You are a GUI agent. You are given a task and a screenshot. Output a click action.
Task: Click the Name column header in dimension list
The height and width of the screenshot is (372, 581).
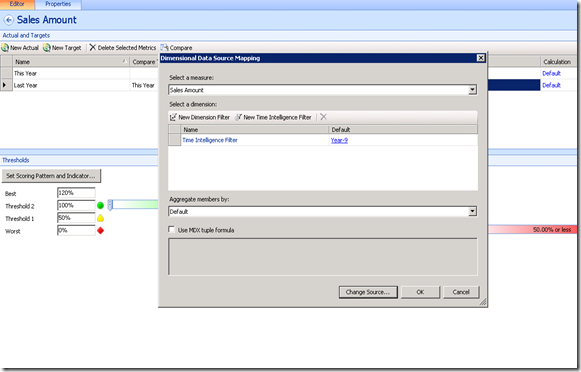coord(255,130)
